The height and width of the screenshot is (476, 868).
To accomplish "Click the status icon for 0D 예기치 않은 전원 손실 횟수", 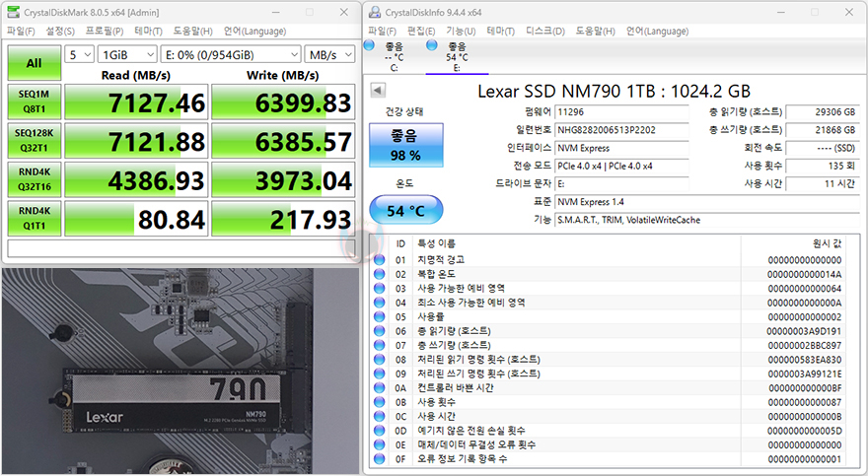I will pyautogui.click(x=379, y=431).
